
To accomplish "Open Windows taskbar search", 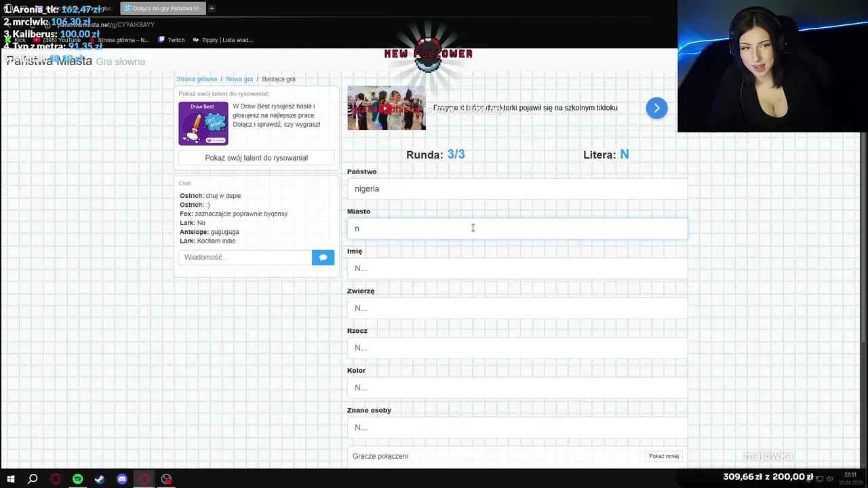I will [33, 479].
